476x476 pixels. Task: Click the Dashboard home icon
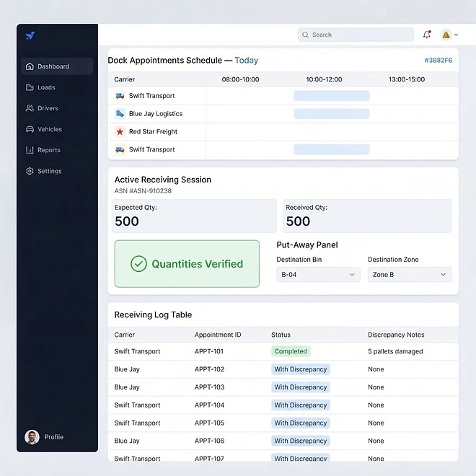(30, 66)
